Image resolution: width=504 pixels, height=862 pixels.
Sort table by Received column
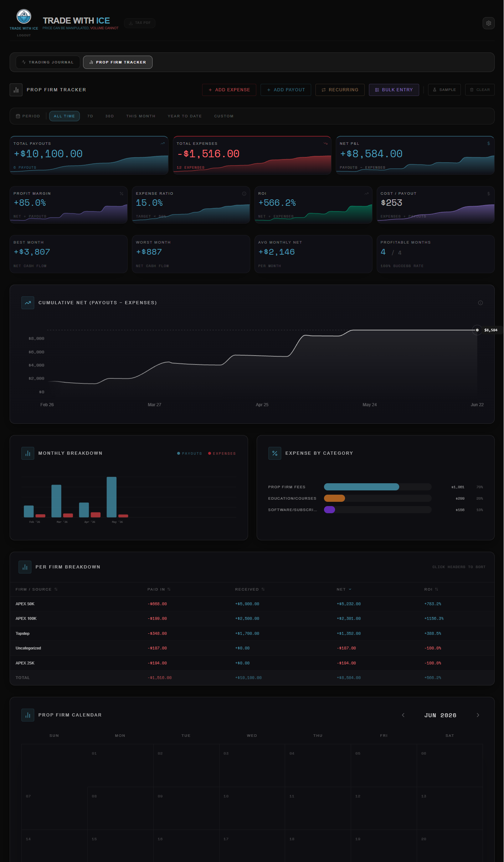250,590
